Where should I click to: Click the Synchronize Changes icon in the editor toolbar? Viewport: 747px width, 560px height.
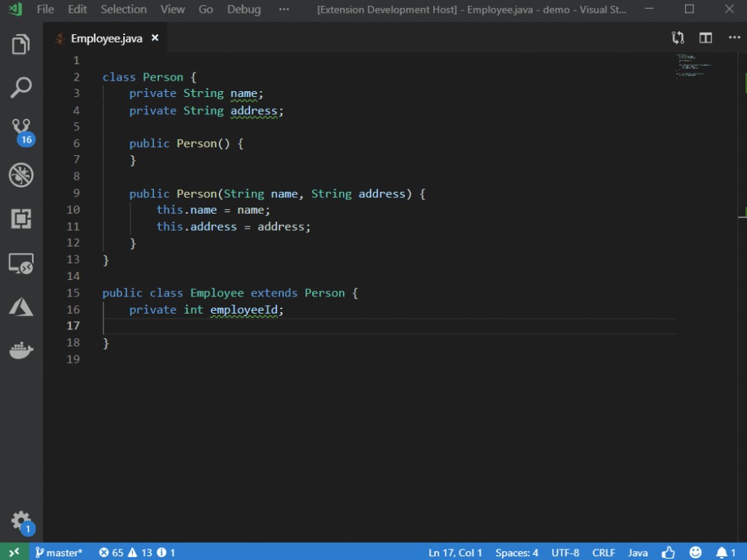[x=678, y=37]
